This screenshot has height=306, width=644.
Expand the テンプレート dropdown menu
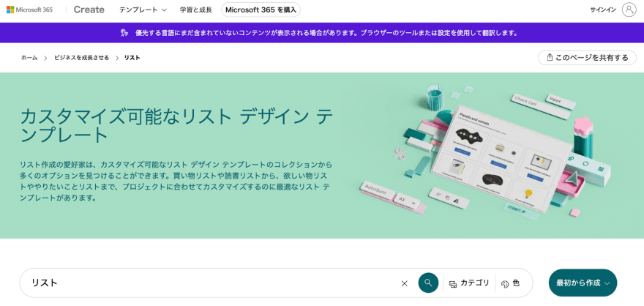[143, 10]
